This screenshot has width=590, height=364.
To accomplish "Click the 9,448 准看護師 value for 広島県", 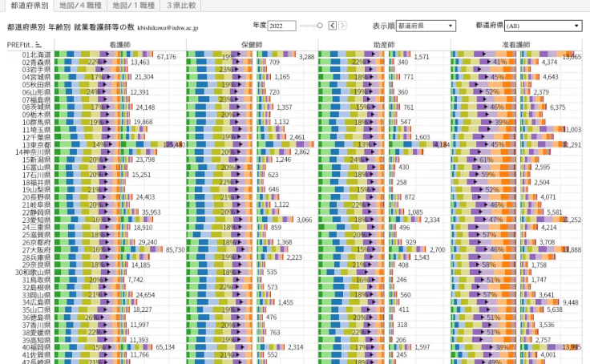I will [571, 302].
